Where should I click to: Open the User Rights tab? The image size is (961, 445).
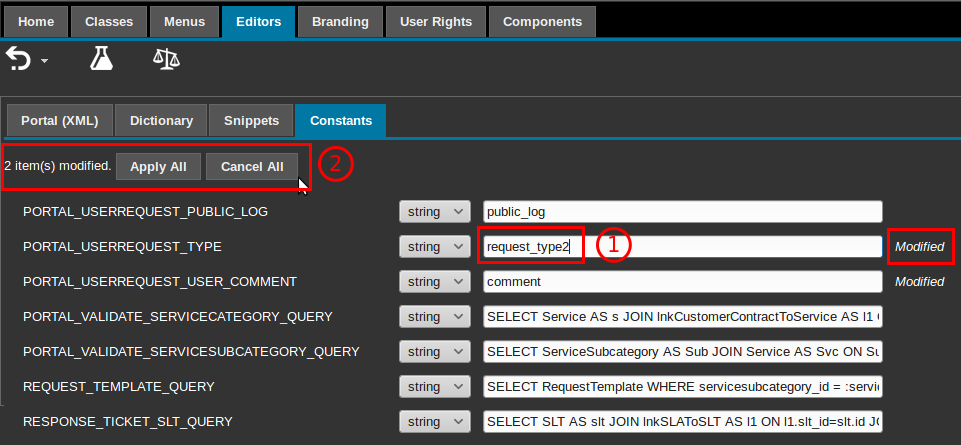tap(435, 21)
